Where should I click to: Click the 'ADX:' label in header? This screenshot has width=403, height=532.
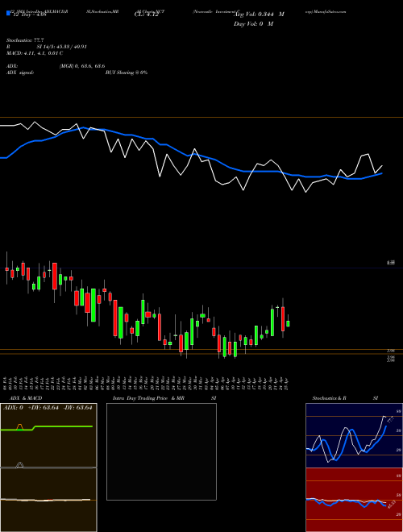[x=12, y=67]
